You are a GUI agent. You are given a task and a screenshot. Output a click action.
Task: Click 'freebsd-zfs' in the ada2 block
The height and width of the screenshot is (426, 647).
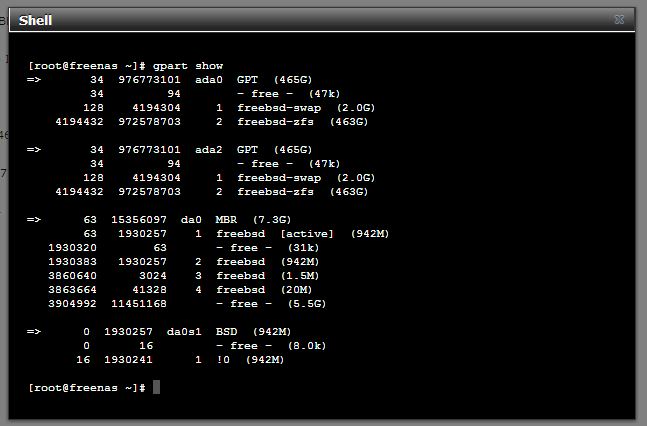pyautogui.click(x=275, y=192)
